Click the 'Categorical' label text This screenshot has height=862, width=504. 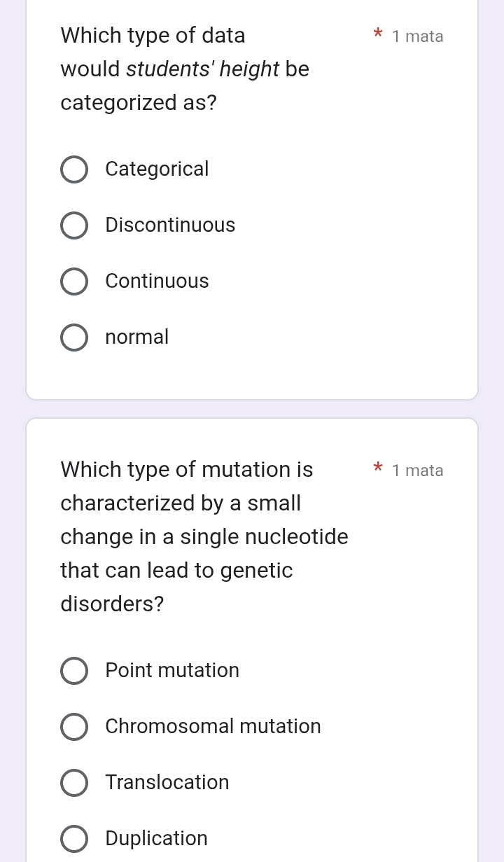tap(157, 169)
